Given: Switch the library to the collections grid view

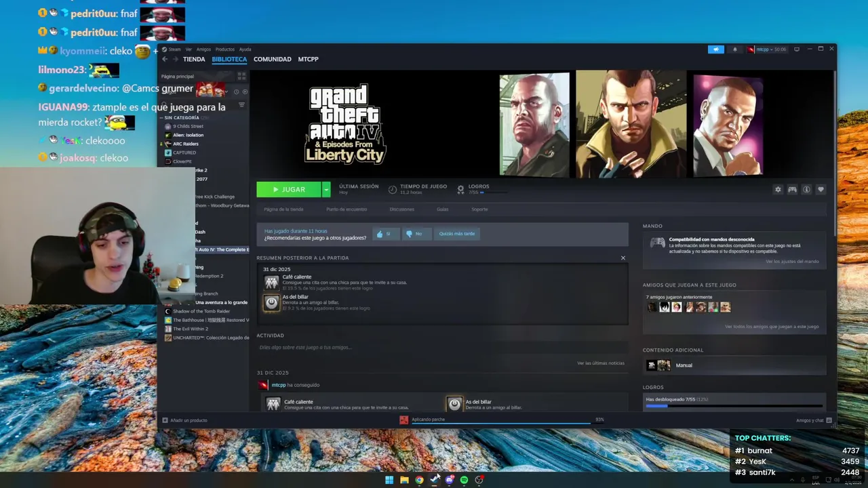Looking at the screenshot, I should (241, 77).
